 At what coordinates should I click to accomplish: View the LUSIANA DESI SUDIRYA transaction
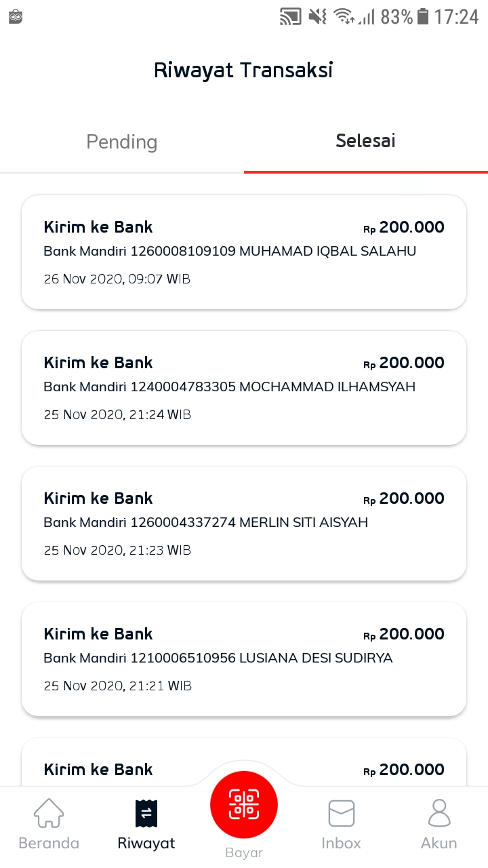tap(244, 659)
